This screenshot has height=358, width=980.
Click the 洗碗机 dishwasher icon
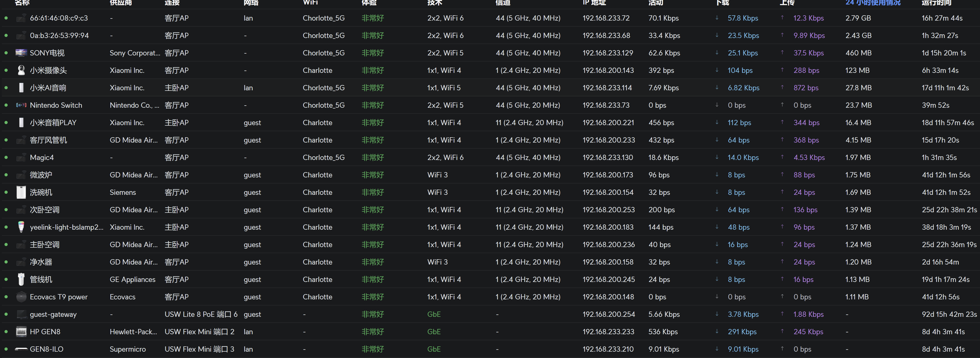coord(21,192)
